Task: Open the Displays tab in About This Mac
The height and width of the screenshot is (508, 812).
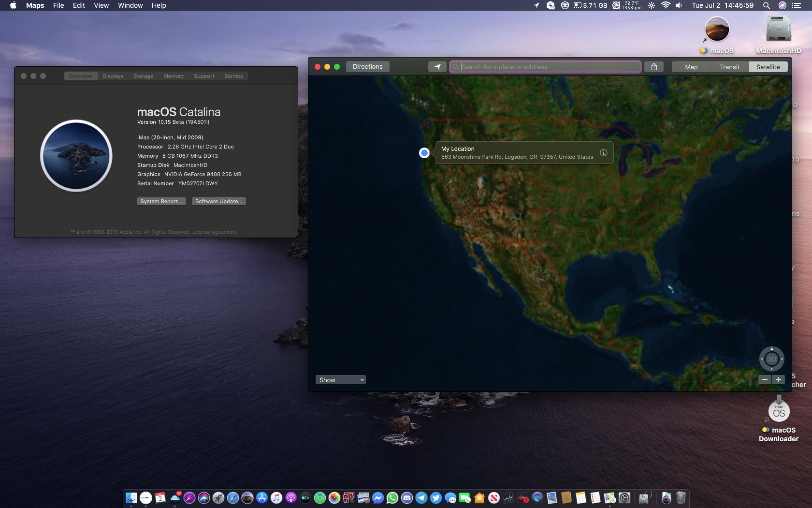Action: coord(113,76)
